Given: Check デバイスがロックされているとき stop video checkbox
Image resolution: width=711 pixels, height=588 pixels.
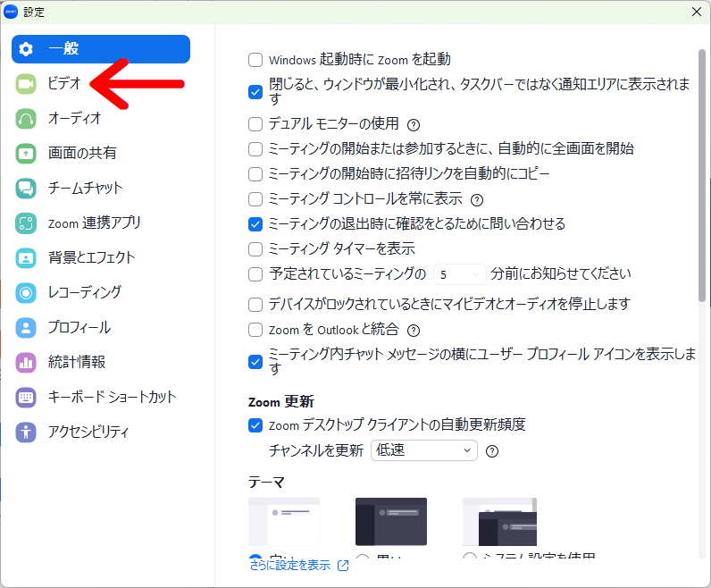Looking at the screenshot, I should (x=255, y=305).
